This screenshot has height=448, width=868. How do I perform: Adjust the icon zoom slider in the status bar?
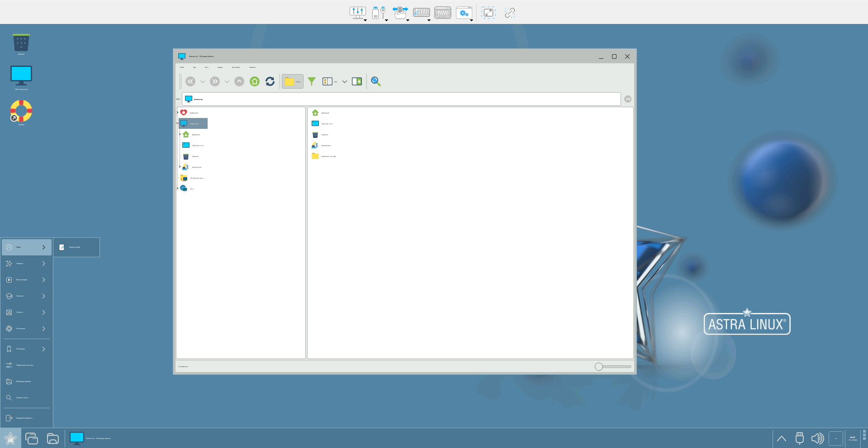599,367
